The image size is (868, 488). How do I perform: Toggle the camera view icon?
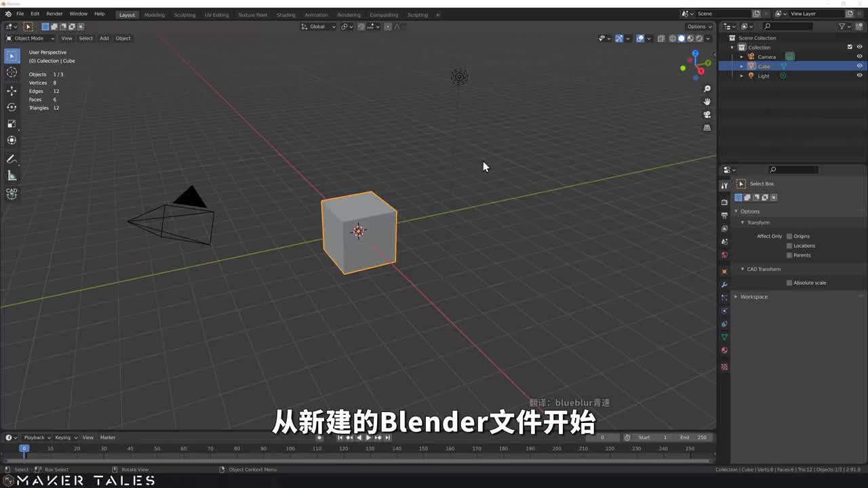707,115
